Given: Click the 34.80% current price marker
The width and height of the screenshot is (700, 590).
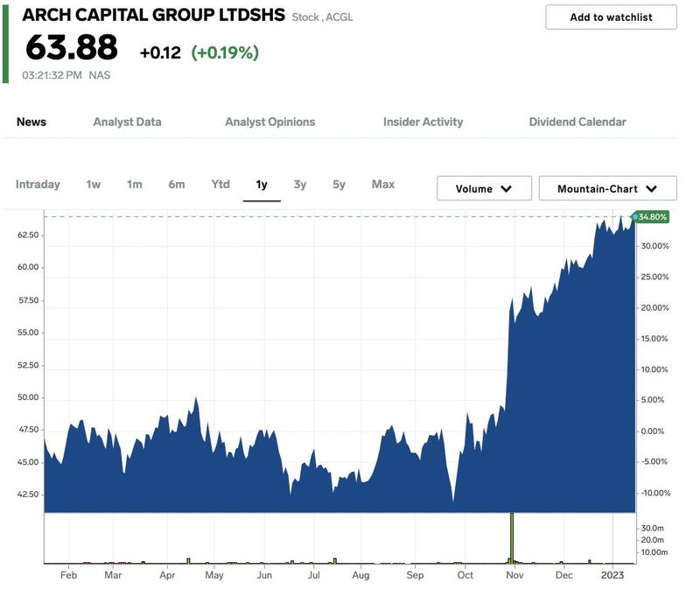Looking at the screenshot, I should coord(651,217).
